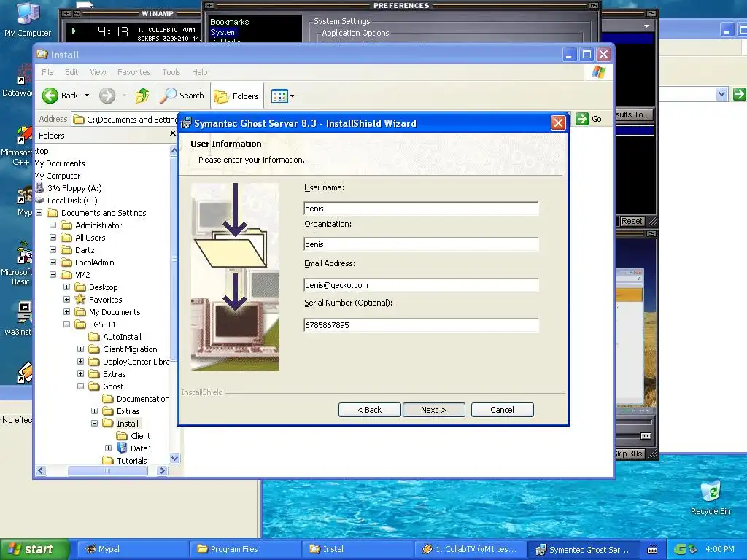Click the < Back button in the wizard

(x=370, y=410)
